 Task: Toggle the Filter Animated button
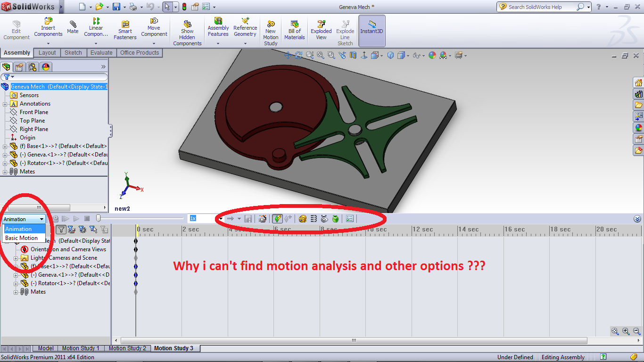point(72,230)
